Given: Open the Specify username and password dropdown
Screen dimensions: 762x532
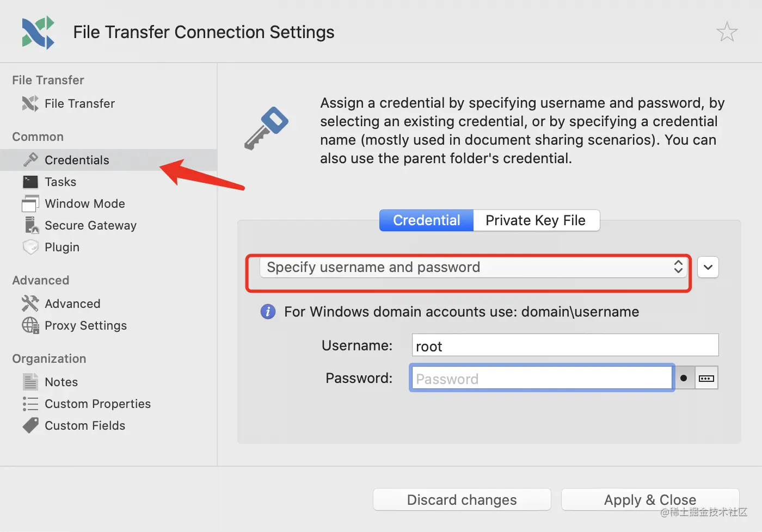Looking at the screenshot, I should tap(474, 267).
